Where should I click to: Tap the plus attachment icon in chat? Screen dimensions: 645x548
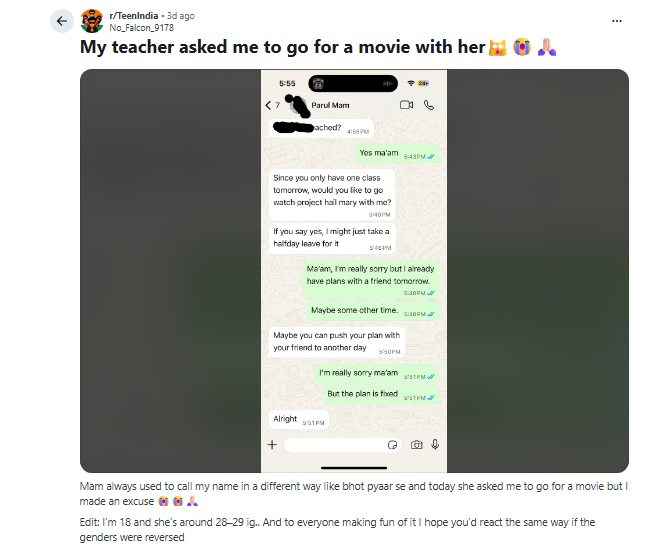point(272,444)
